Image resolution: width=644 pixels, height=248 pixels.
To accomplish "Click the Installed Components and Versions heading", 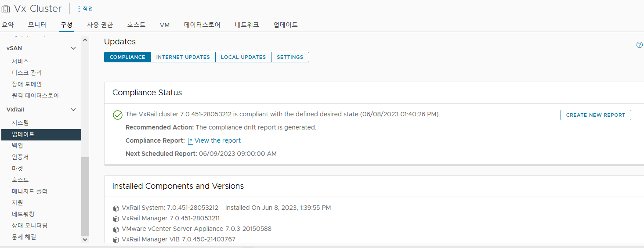I will pyautogui.click(x=178, y=186).
